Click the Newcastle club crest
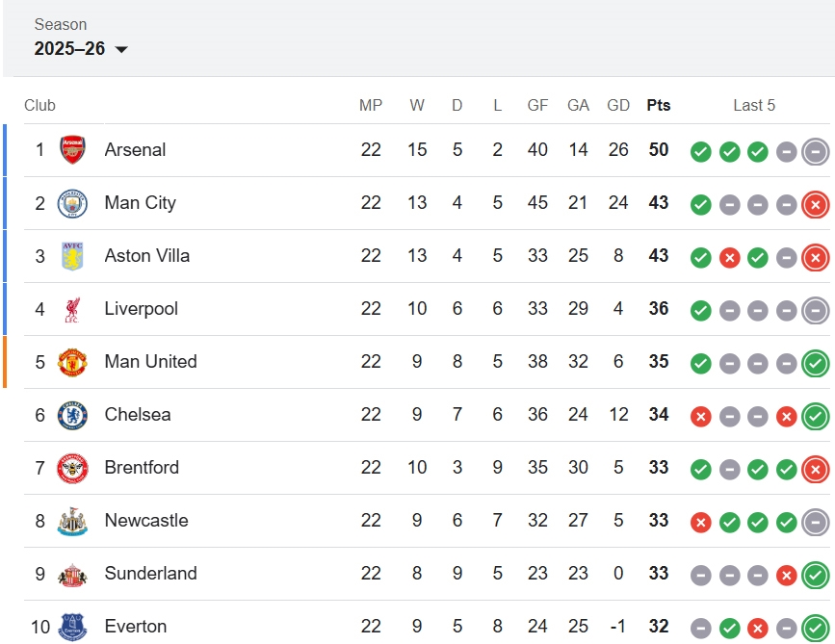Image resolution: width=835 pixels, height=644 pixels. tap(72, 521)
